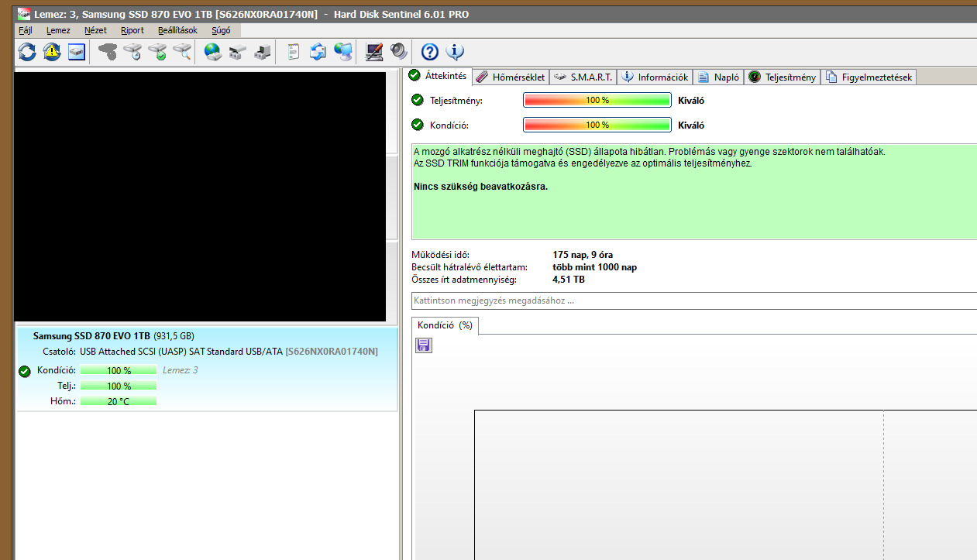977x560 pixels.
Task: Open the Beállítások menu
Action: (x=177, y=30)
